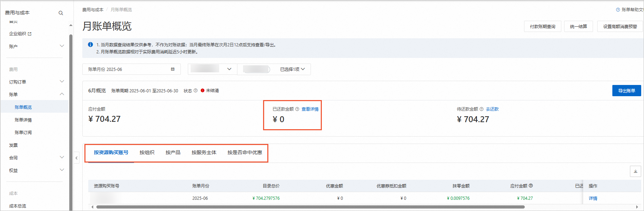
Task: Click the 抹零金额 value ¥0.0097576
Action: click(458, 198)
